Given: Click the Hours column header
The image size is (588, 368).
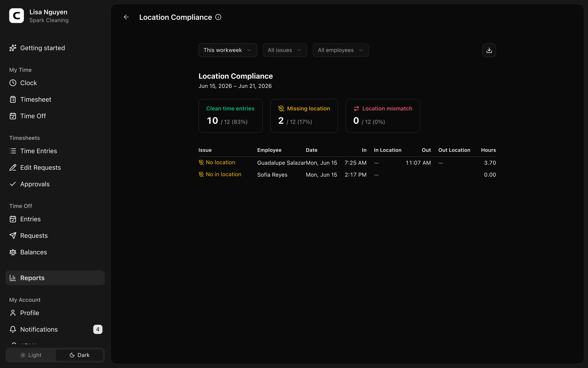Looking at the screenshot, I should [488, 150].
